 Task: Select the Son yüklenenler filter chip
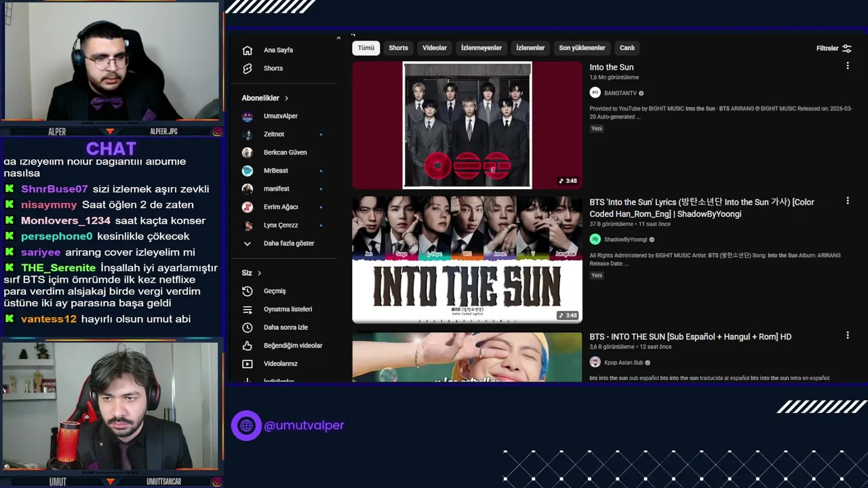(582, 48)
